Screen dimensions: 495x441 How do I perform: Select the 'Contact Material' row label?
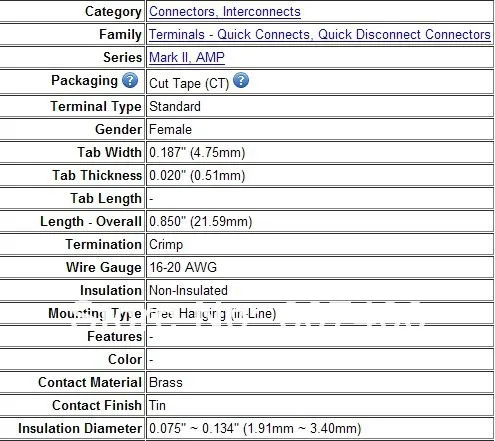90,383
